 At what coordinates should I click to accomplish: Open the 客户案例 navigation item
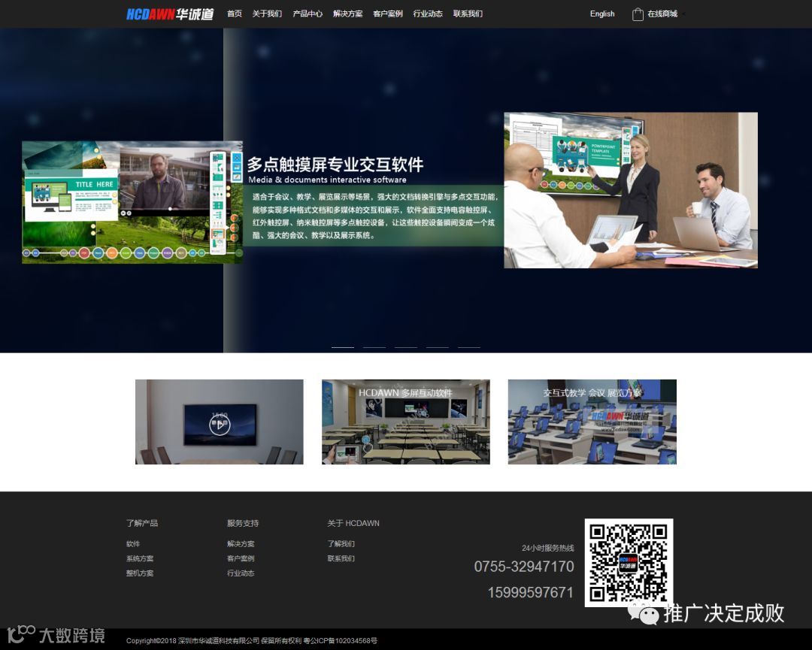coord(387,14)
